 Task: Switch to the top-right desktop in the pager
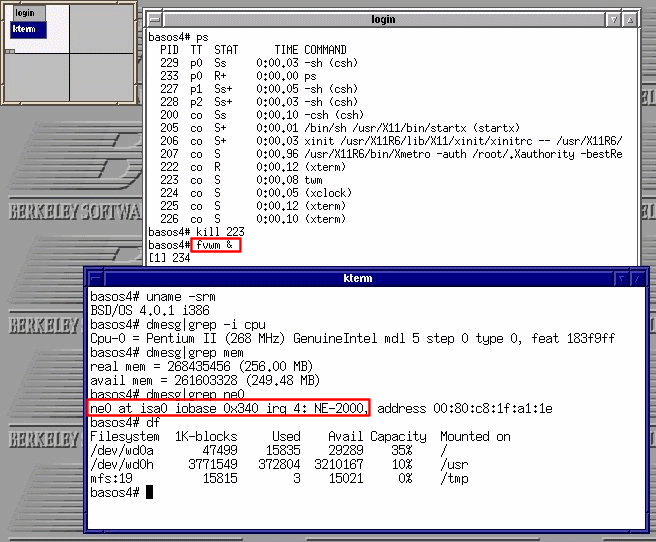[102, 28]
